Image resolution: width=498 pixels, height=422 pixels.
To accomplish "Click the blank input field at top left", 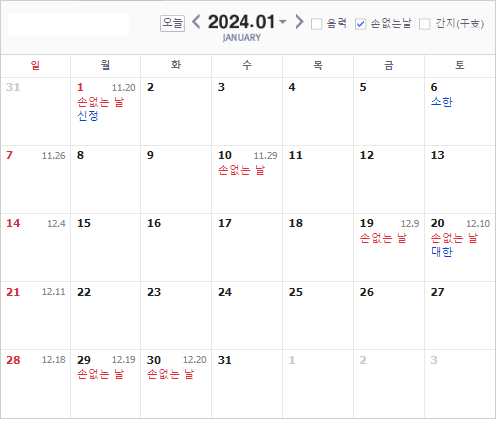I will pos(68,24).
